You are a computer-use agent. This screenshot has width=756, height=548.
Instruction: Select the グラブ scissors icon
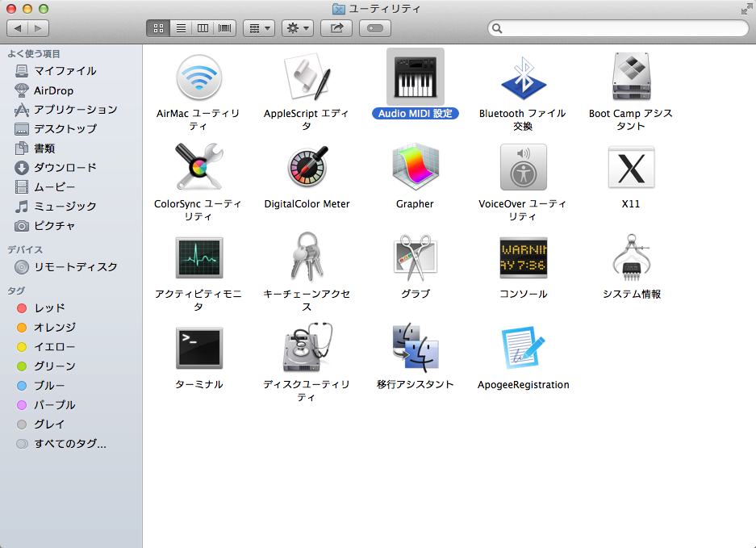point(416,257)
